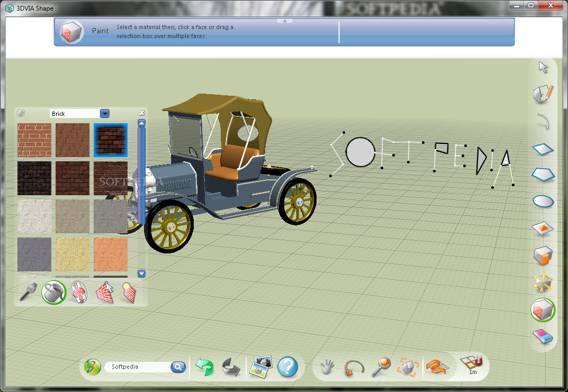Select the highlighted dark brick swatch

[111, 140]
